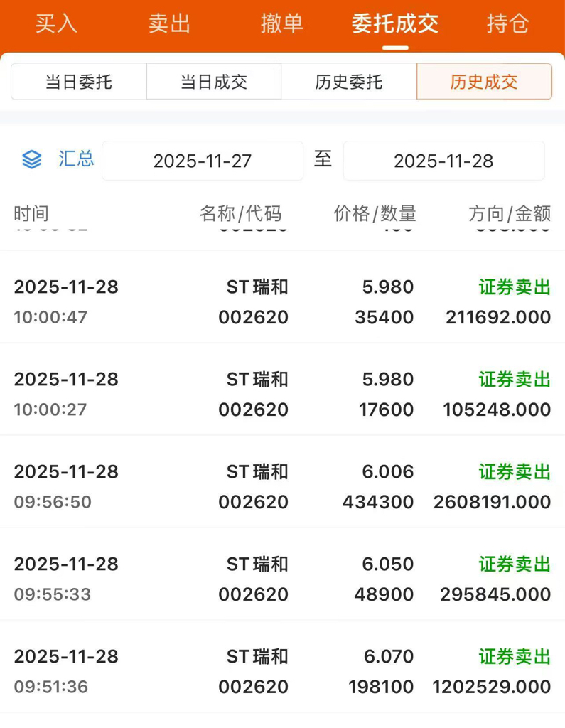565x728 pixels.
Task: Show 当日委托 records
Action: [78, 82]
